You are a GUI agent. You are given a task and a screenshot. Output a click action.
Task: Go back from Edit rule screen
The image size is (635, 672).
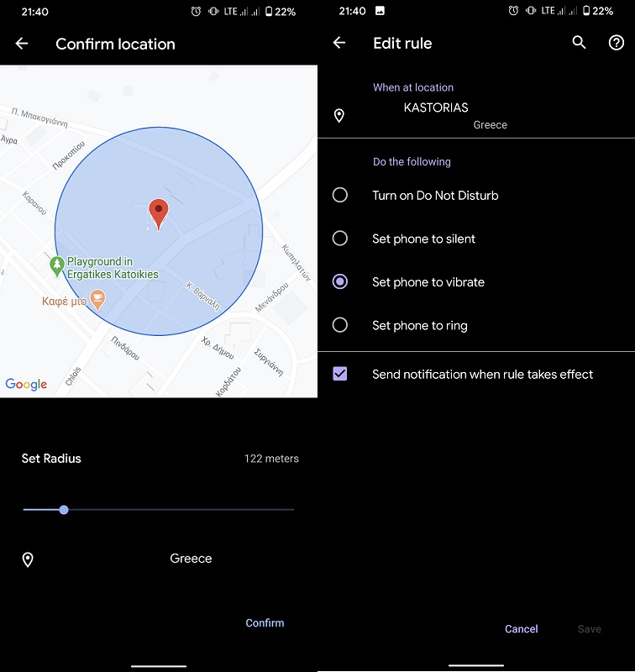click(339, 43)
